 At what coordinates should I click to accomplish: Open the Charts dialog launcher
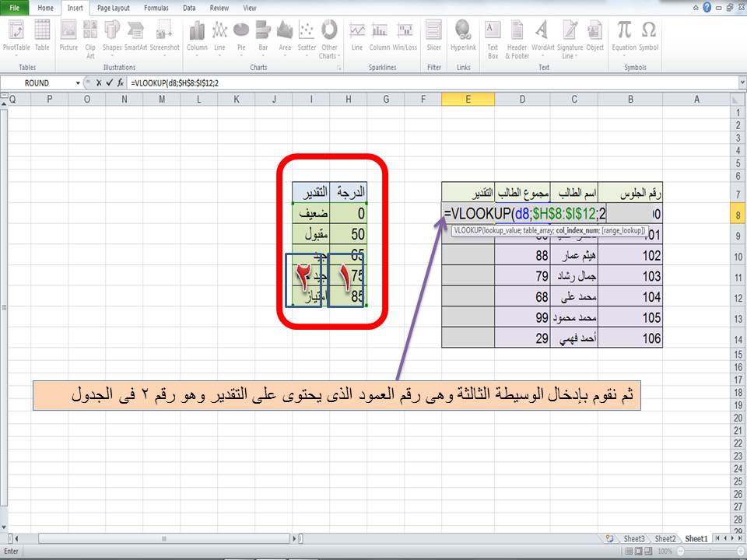pos(339,68)
